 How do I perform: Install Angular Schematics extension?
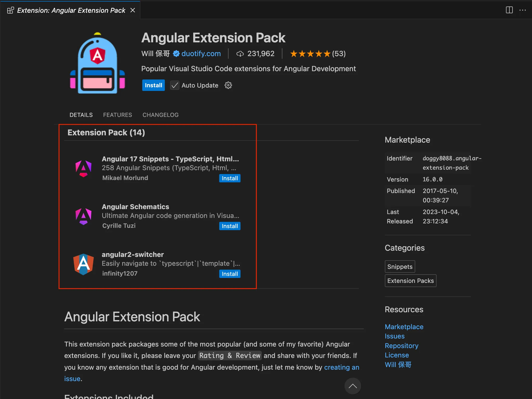click(x=230, y=226)
